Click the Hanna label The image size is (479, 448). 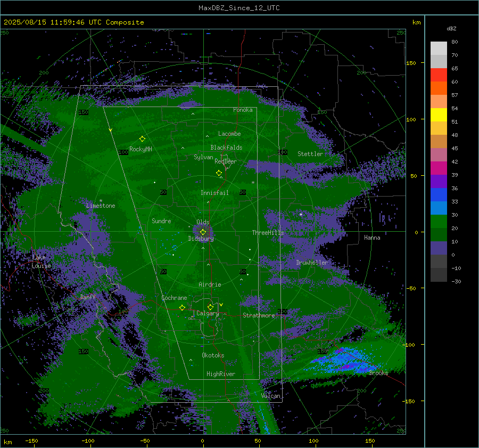(372, 238)
